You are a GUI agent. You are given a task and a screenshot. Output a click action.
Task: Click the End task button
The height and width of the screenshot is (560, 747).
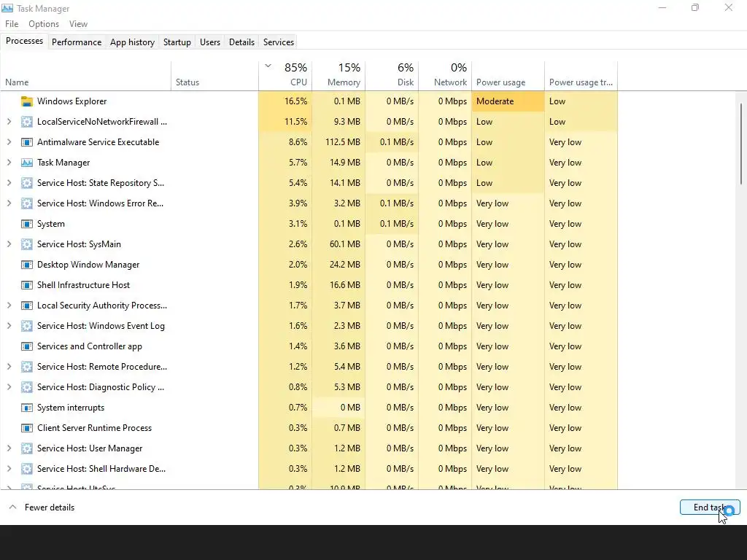710,507
